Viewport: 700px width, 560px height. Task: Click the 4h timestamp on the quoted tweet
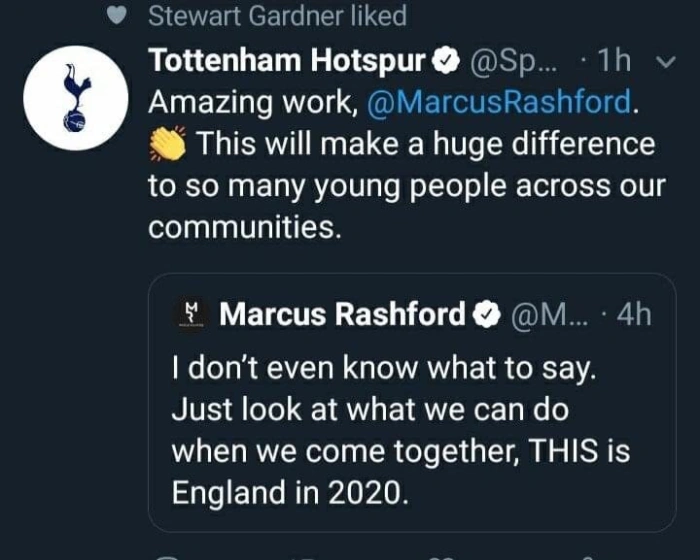tap(634, 315)
